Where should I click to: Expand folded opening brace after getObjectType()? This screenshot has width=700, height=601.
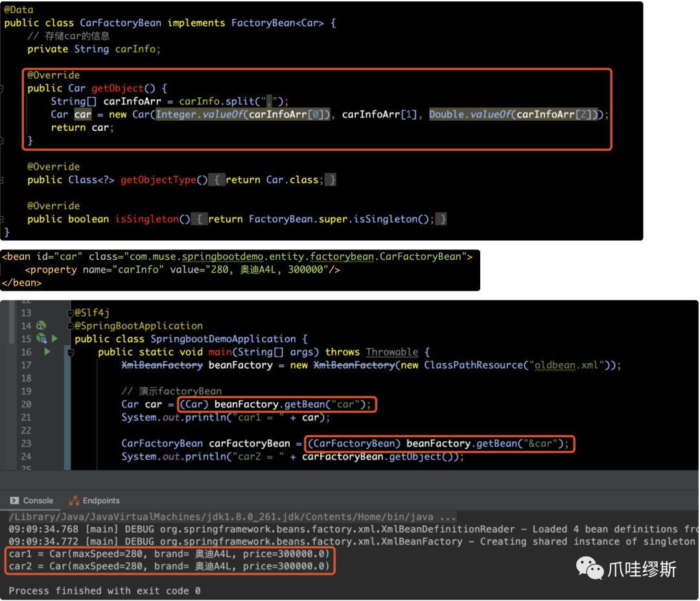click(216, 180)
